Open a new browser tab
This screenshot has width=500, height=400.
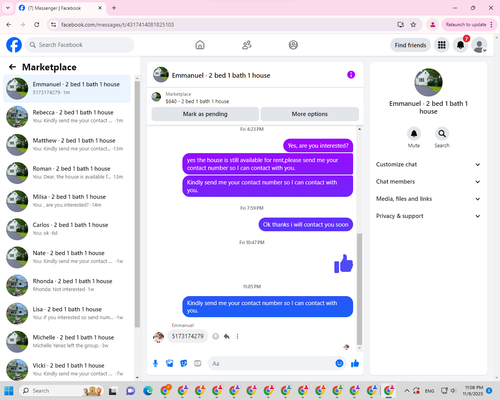click(114, 8)
